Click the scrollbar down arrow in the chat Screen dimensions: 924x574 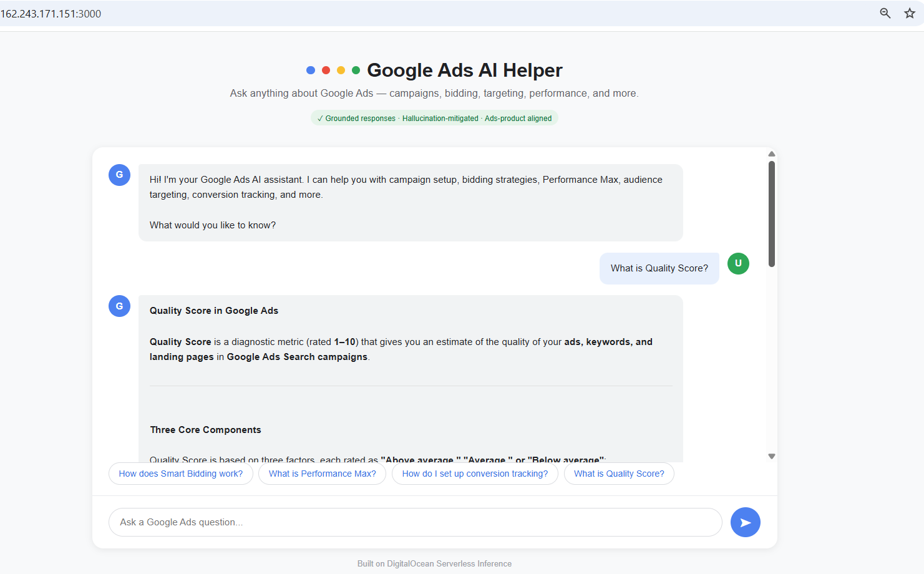[772, 456]
